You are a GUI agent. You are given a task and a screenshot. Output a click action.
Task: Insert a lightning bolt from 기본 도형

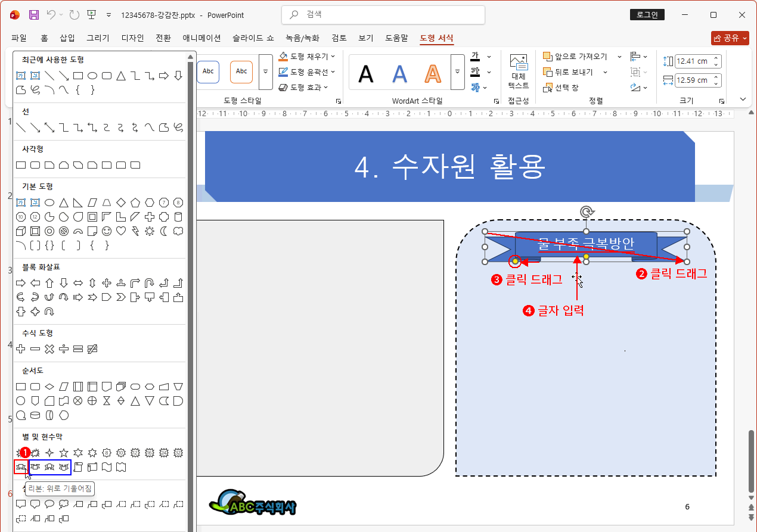[135, 231]
